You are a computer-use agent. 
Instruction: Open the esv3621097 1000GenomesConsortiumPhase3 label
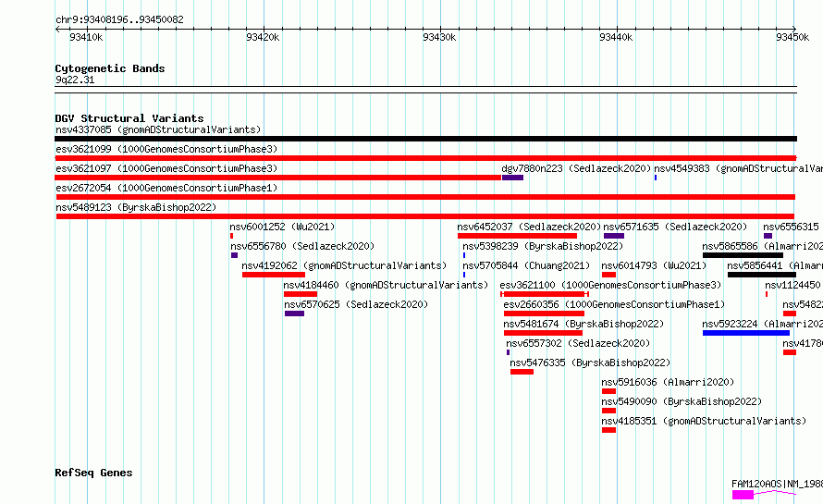point(166,168)
